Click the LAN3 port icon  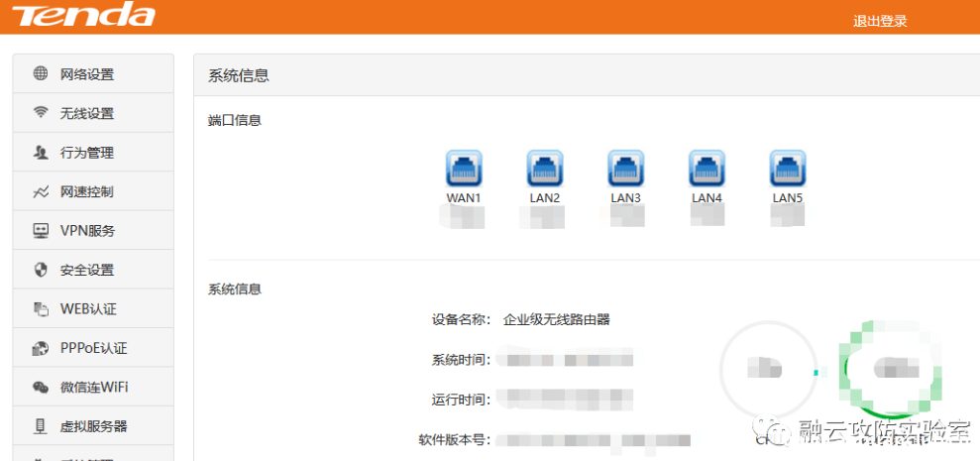(625, 169)
